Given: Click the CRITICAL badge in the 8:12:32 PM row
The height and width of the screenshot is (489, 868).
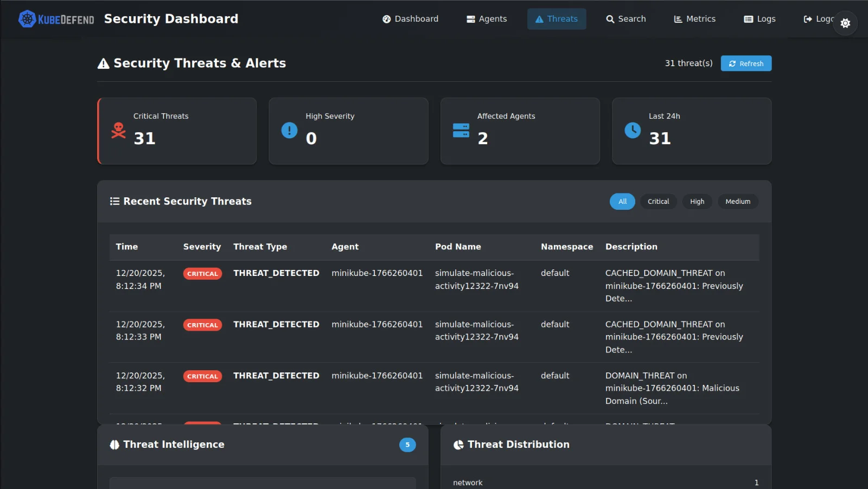Looking at the screenshot, I should [x=202, y=376].
